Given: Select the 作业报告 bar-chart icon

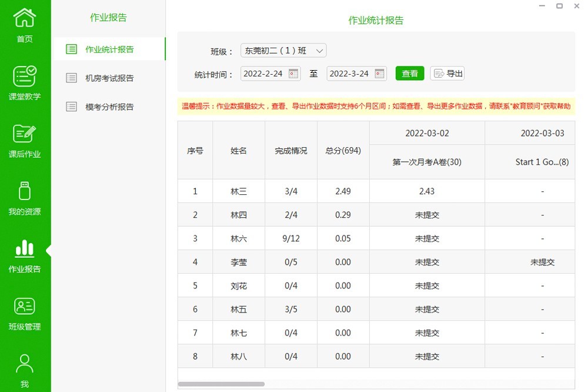Looking at the screenshot, I should point(24,248).
